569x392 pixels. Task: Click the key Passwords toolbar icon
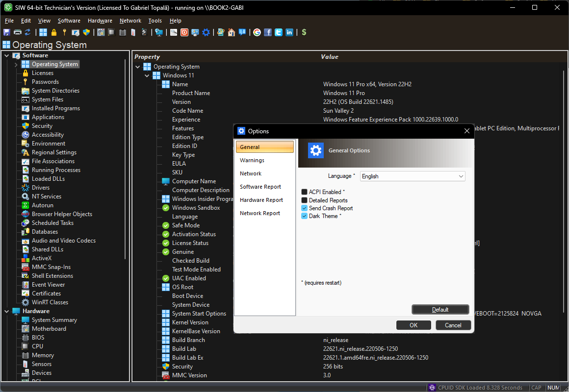(x=65, y=32)
